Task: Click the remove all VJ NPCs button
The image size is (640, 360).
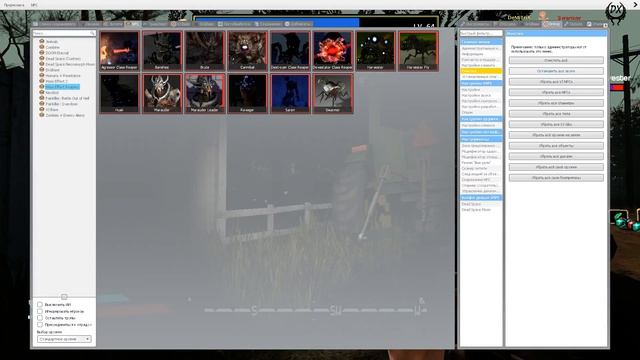Action: point(556,82)
